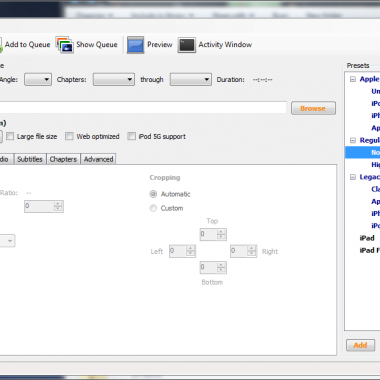
Task: Open the Angle dropdown
Action: click(x=38, y=80)
